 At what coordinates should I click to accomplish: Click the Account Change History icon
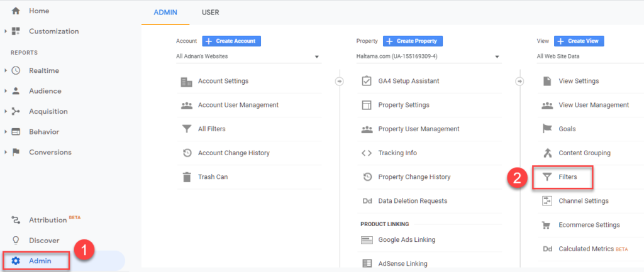coord(186,153)
